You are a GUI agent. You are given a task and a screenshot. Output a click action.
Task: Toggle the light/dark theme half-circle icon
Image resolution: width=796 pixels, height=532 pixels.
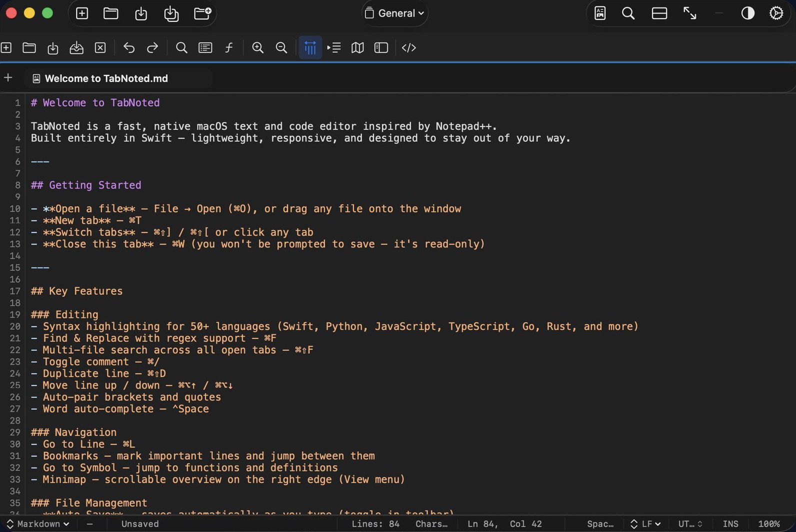tap(747, 13)
